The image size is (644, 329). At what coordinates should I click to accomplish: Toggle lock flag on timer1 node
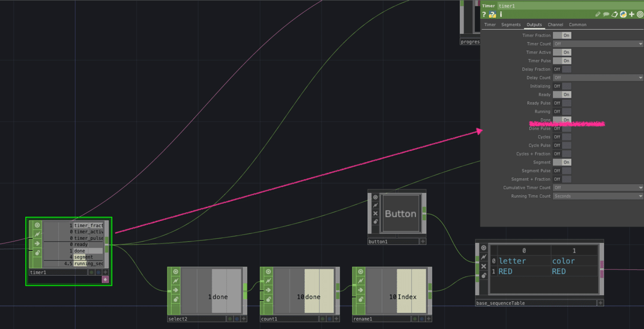click(x=38, y=253)
